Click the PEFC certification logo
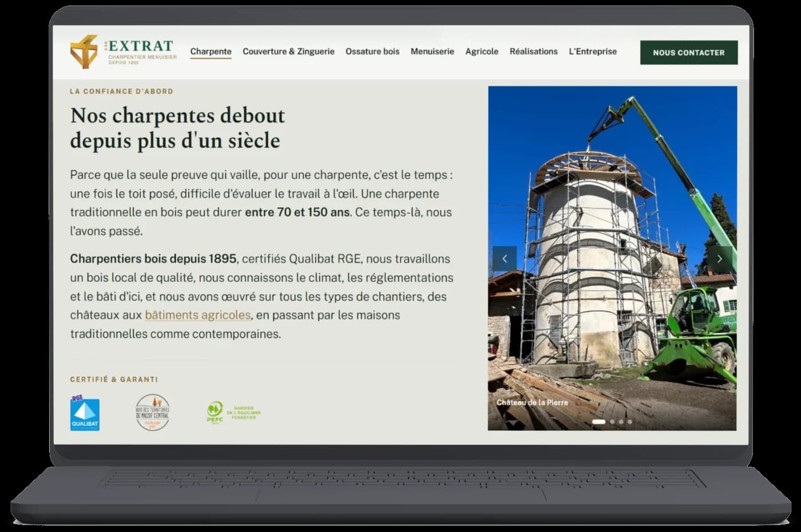 tap(233, 412)
